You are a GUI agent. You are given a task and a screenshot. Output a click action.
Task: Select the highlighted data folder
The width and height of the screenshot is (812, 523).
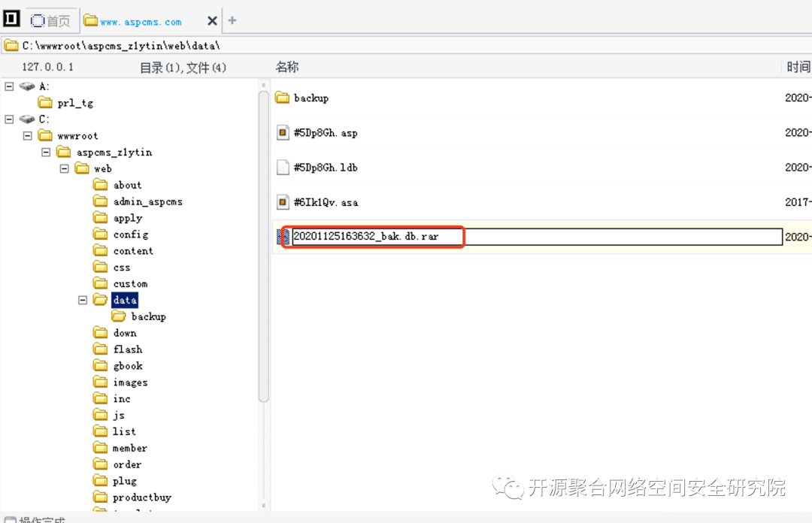125,301
